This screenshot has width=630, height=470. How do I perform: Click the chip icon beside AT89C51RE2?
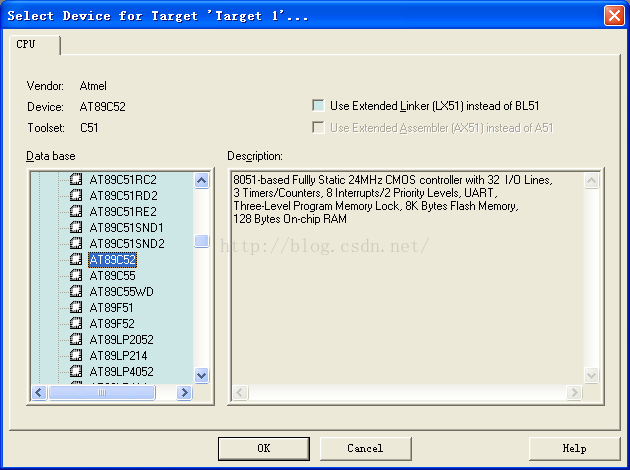(76, 211)
